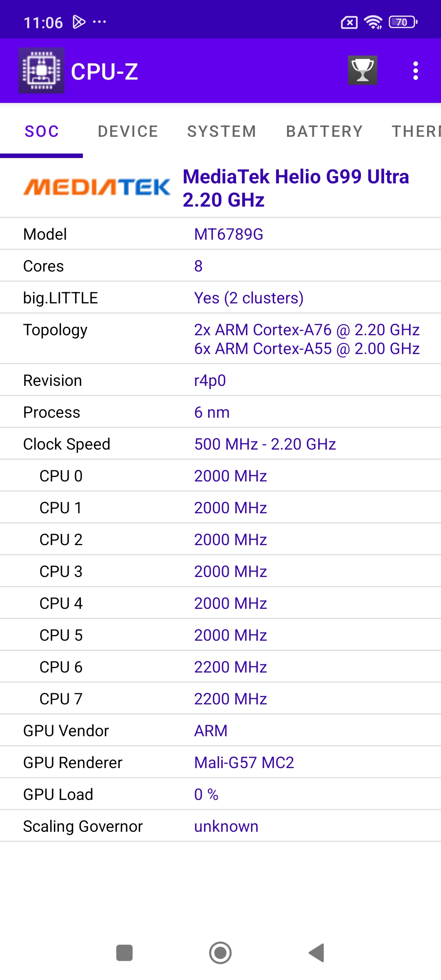Tap the Model MT6789G row
Image resolution: width=441 pixels, height=980 pixels.
click(220, 234)
